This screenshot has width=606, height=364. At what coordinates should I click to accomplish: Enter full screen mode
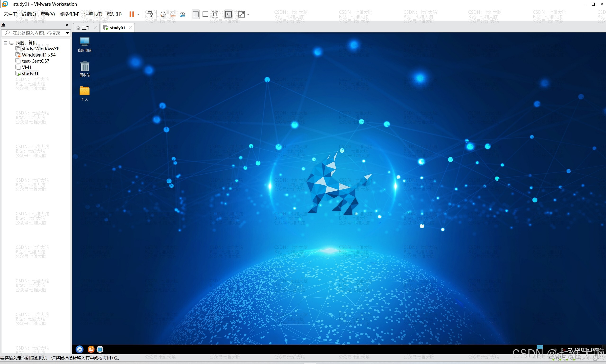coord(215,14)
